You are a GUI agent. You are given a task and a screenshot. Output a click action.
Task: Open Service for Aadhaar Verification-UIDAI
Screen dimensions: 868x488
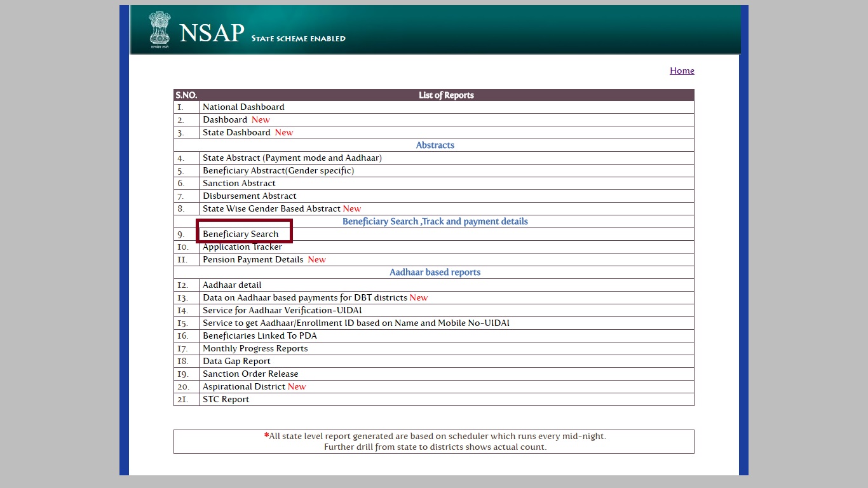pyautogui.click(x=281, y=310)
